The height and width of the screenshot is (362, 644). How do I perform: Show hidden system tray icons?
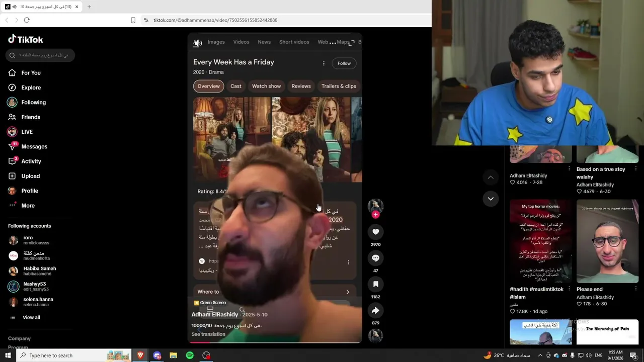coord(540,355)
